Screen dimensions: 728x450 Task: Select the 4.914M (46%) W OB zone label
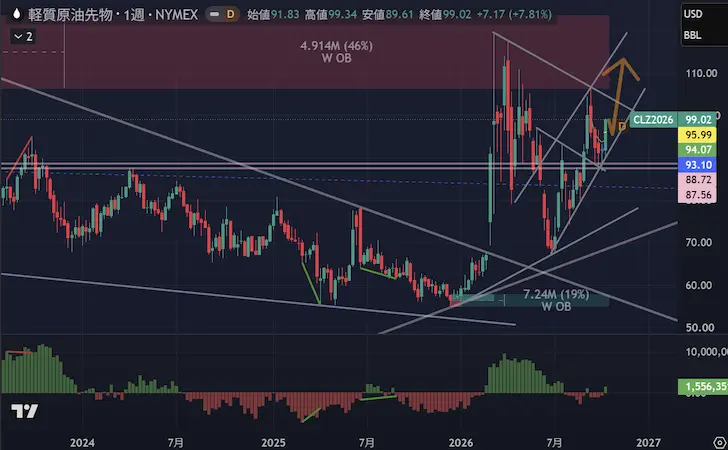336,52
